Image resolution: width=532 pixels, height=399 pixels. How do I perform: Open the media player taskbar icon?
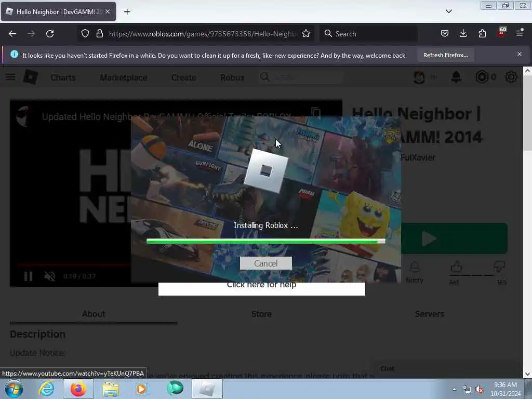[x=142, y=389]
